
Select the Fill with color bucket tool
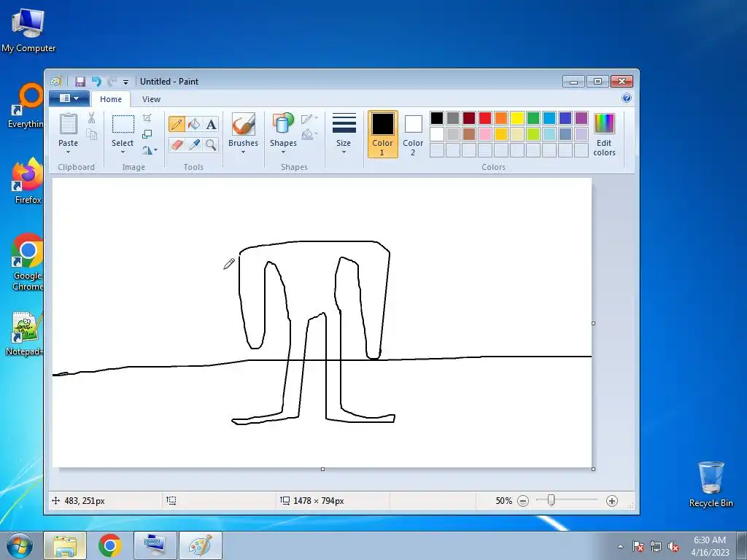[194, 124]
